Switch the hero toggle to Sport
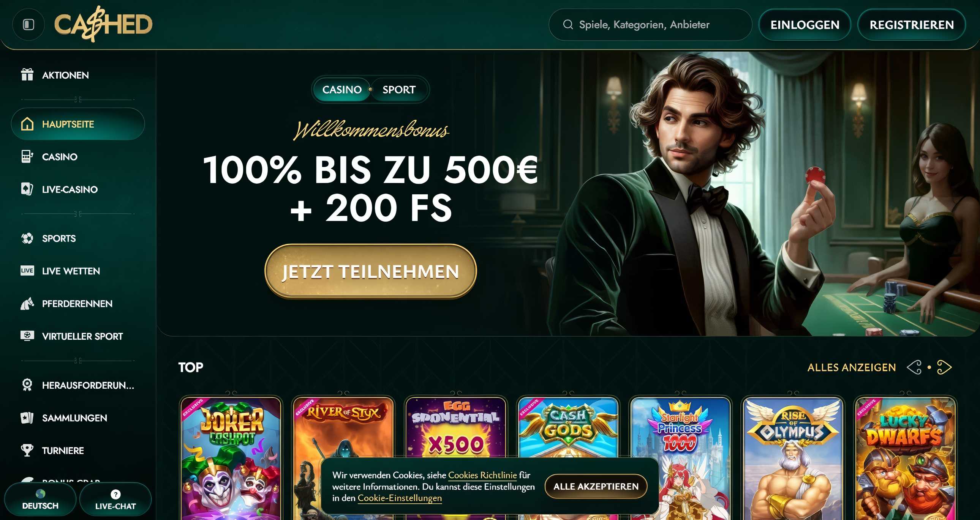 (399, 90)
